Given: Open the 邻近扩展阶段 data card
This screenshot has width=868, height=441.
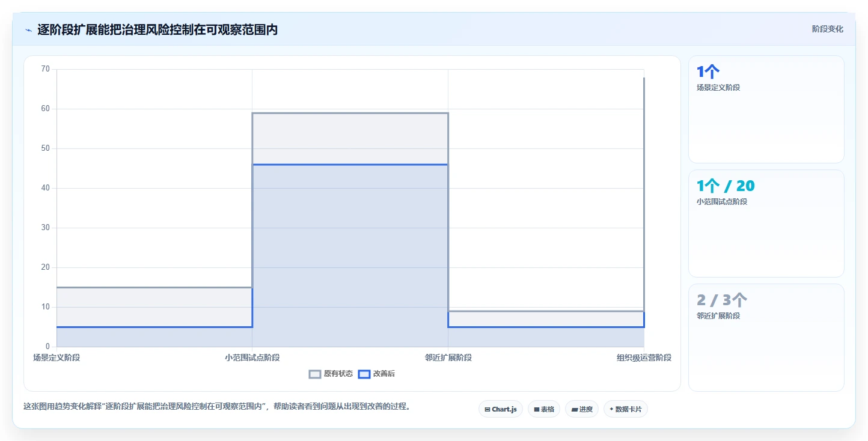Looking at the screenshot, I should coord(766,338).
